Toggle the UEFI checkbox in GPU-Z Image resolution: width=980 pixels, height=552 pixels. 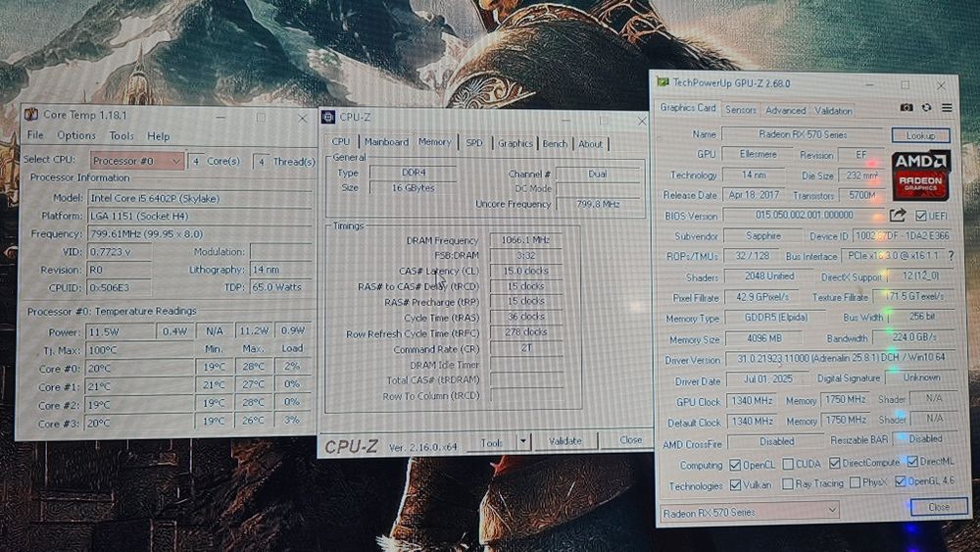pyautogui.click(x=920, y=216)
